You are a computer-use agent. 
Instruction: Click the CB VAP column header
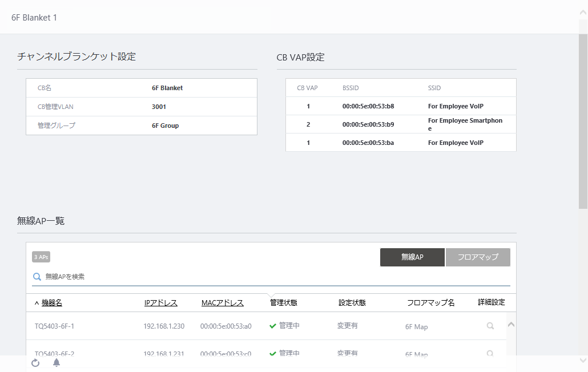pyautogui.click(x=307, y=88)
